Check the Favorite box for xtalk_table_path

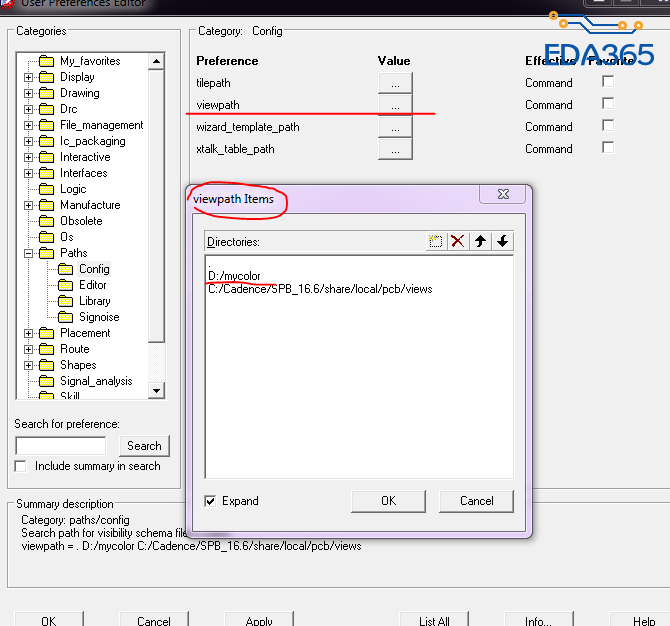click(608, 147)
